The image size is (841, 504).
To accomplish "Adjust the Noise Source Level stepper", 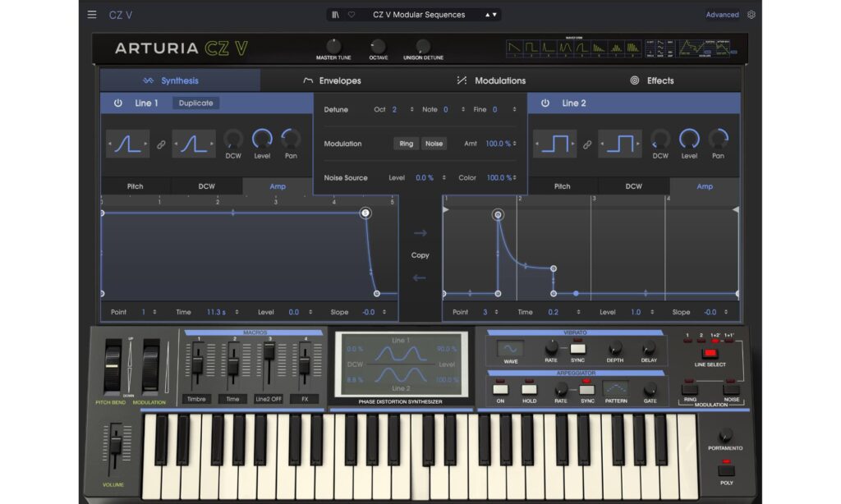I will coord(443,177).
